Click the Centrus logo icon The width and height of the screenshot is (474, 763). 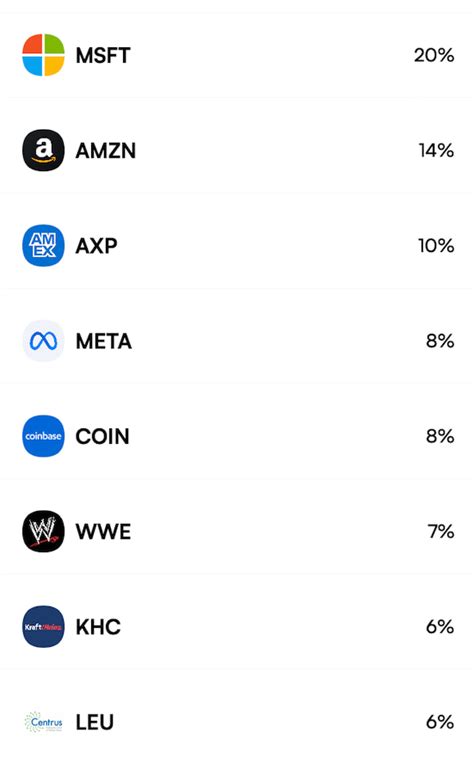[43, 722]
